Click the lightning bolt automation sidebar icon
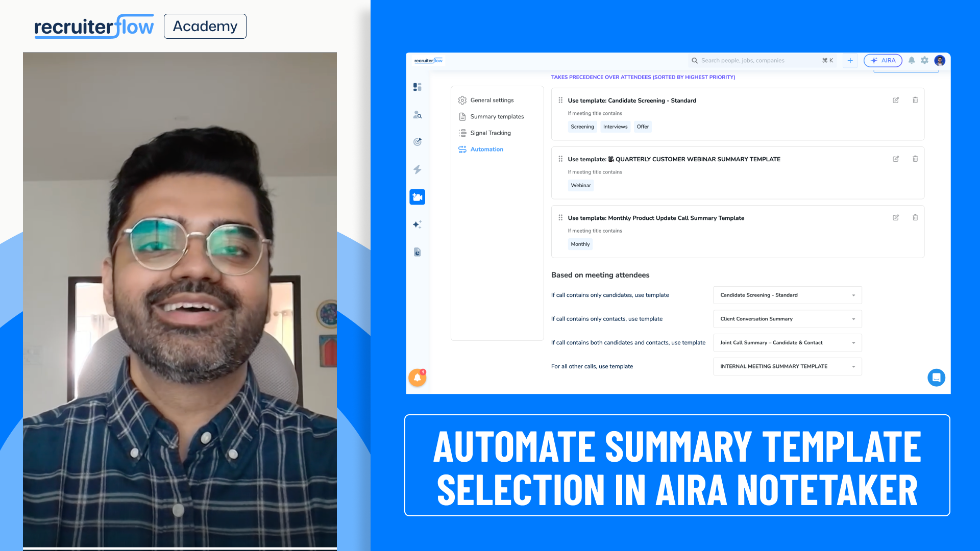Viewport: 980px width, 551px height. click(417, 169)
